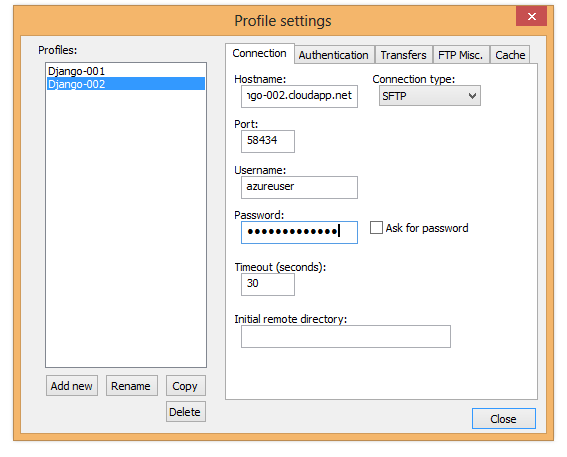Open the Transfers tab
The image size is (567, 457).
404,55
